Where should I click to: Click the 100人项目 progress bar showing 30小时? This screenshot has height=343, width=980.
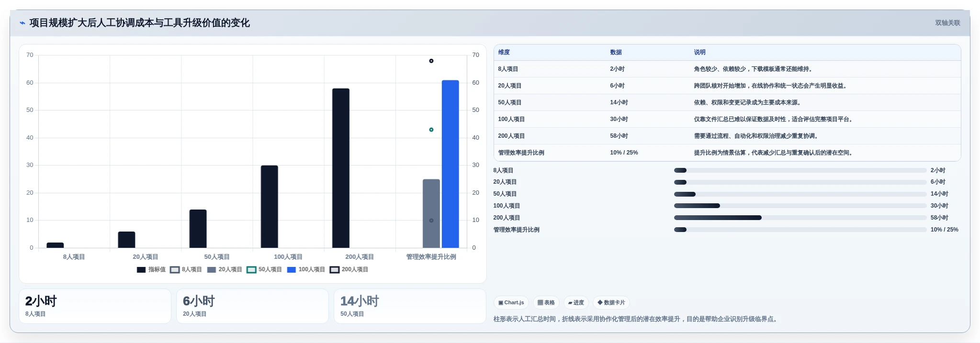tap(800, 206)
